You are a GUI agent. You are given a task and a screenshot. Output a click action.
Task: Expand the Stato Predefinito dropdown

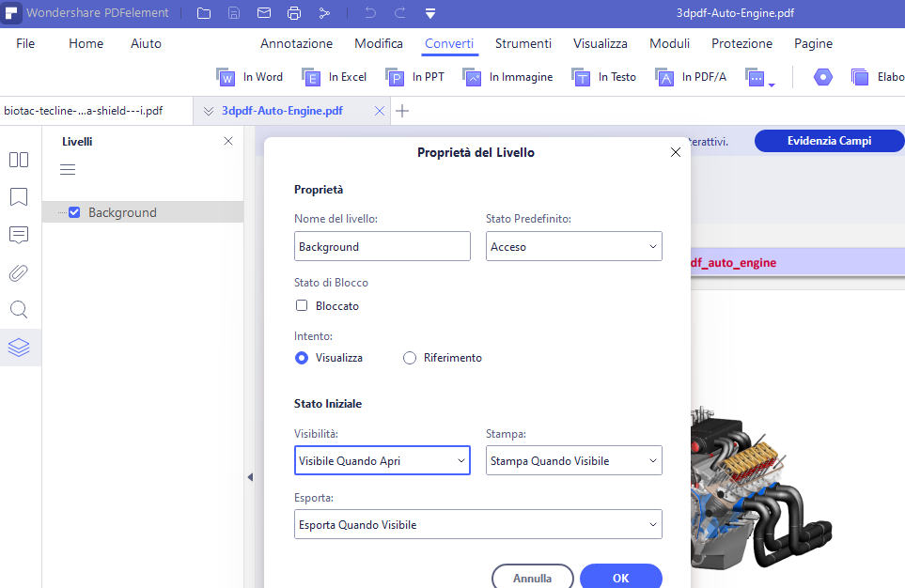pos(573,246)
